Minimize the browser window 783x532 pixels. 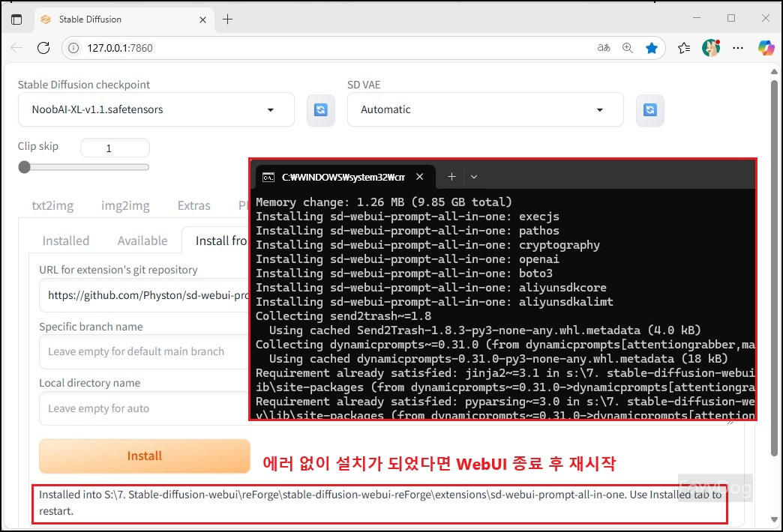[x=697, y=18]
